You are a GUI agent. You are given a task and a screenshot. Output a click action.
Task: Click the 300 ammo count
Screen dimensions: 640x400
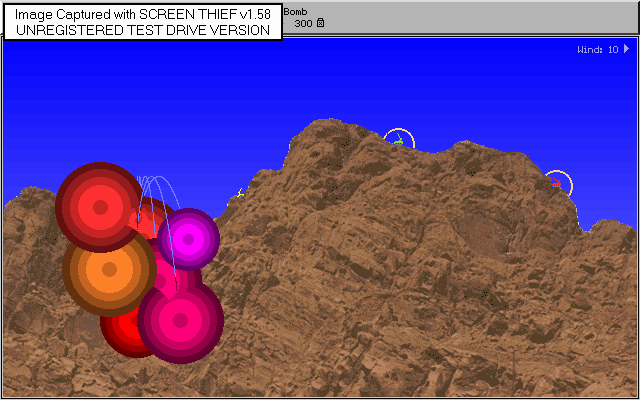coord(303,23)
